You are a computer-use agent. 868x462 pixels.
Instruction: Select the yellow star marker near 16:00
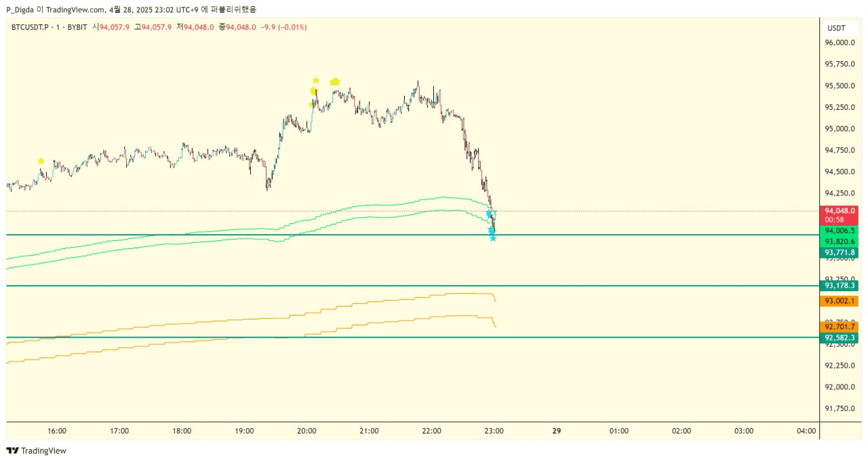pos(41,161)
